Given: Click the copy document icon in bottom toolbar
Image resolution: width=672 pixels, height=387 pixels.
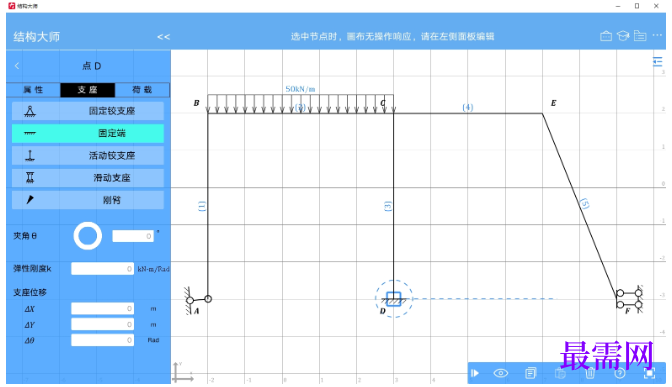Looking at the screenshot, I should pos(531,373).
